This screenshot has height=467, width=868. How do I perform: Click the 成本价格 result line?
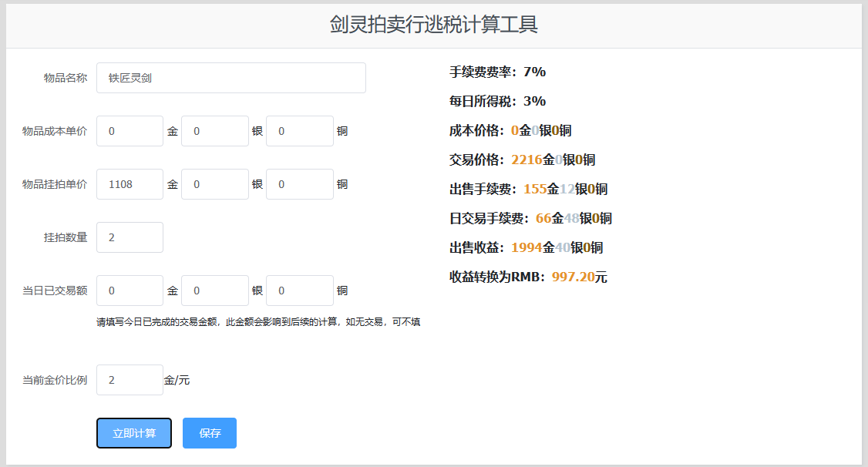click(510, 130)
